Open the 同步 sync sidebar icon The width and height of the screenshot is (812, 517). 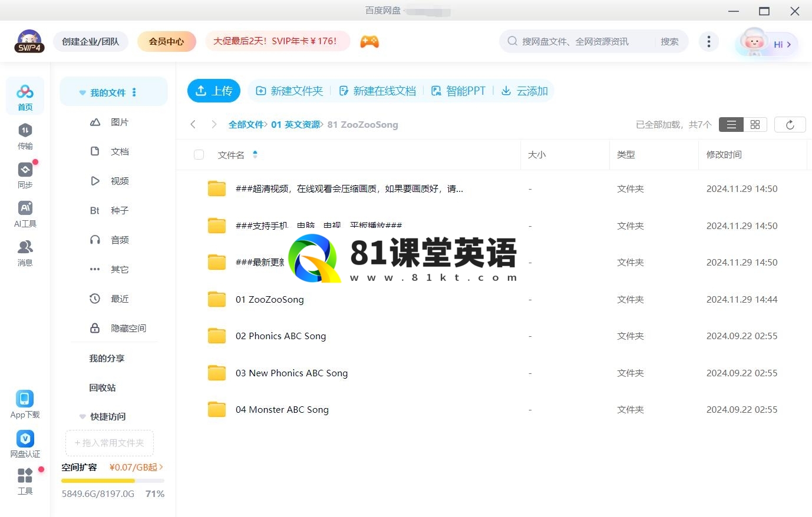(x=25, y=175)
